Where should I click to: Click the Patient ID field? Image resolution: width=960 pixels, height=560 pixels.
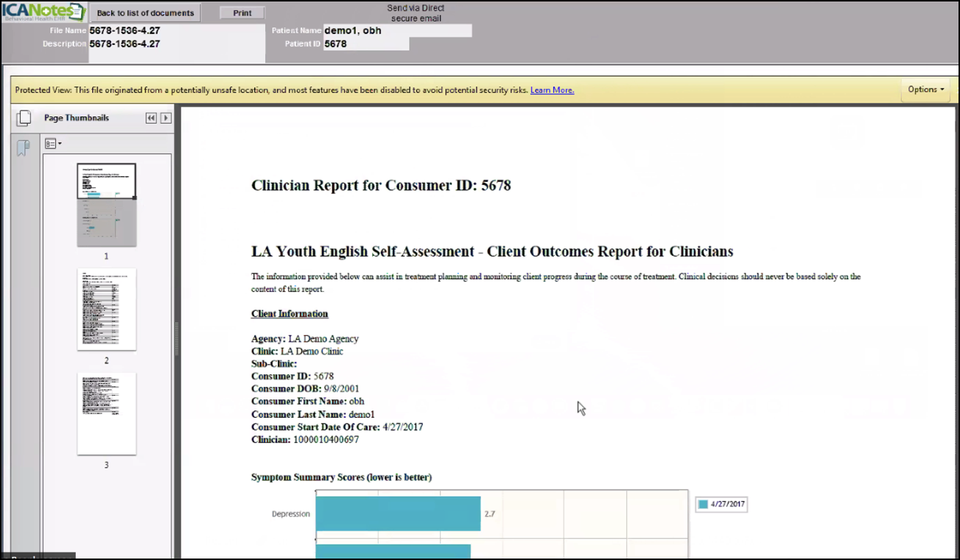365,44
